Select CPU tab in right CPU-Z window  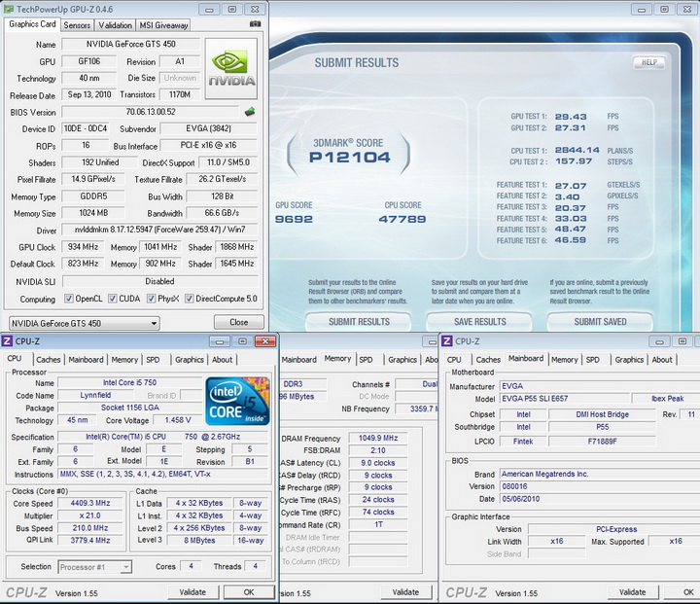coord(454,360)
